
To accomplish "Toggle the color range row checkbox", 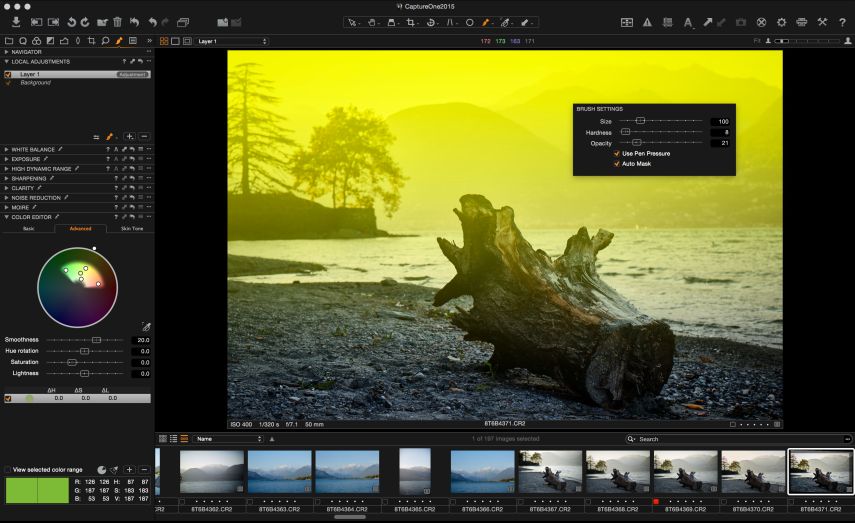I will [x=8, y=399].
